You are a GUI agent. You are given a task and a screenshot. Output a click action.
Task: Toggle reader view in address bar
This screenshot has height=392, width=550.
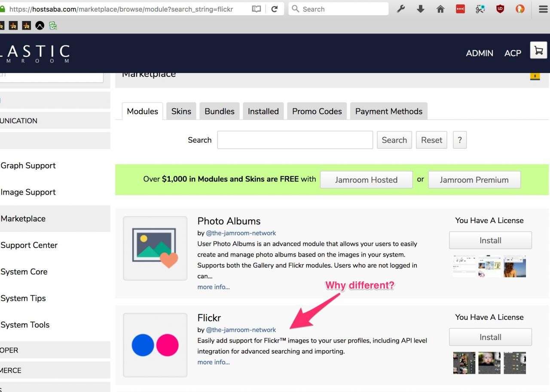[257, 9]
